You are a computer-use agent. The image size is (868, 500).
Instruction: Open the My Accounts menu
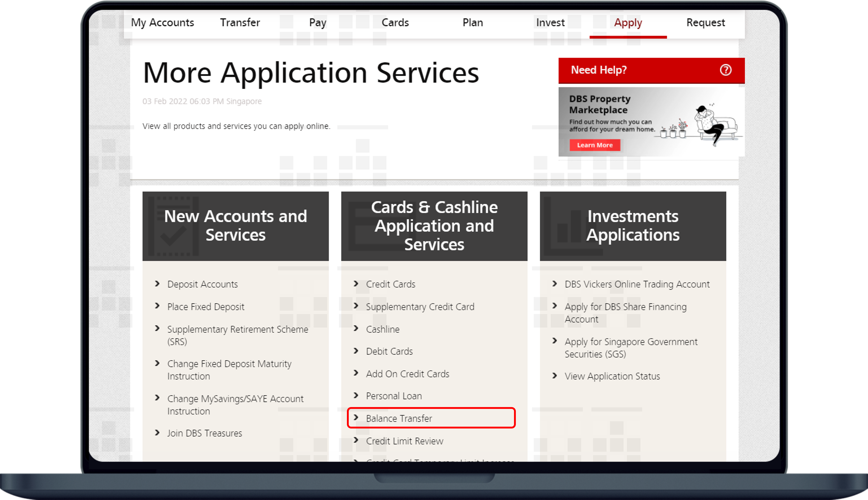(162, 23)
